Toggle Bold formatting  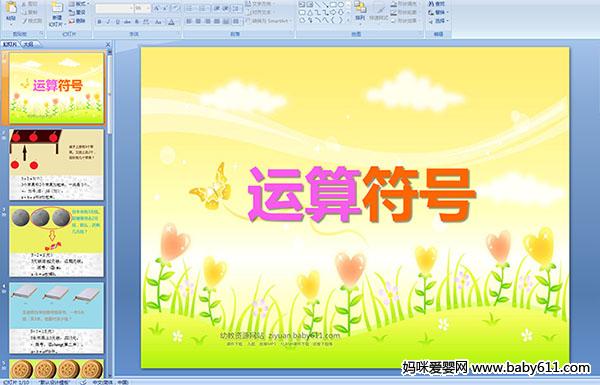click(x=99, y=22)
